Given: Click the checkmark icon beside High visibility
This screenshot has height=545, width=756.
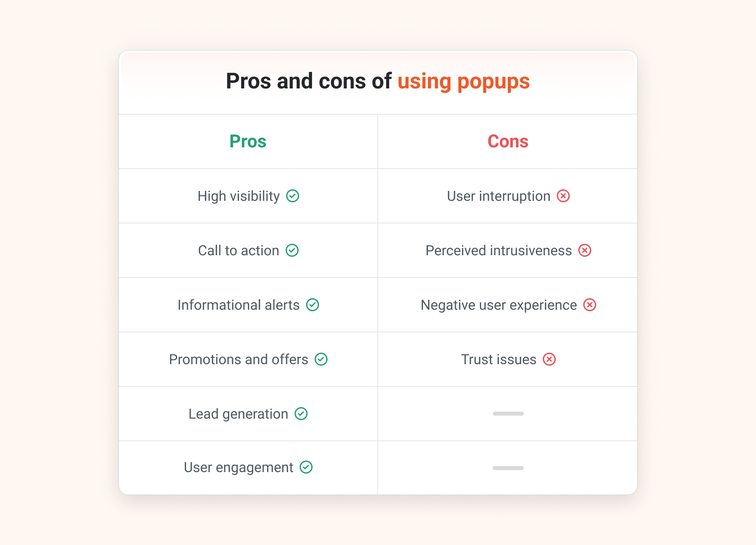Looking at the screenshot, I should pyautogui.click(x=293, y=196).
